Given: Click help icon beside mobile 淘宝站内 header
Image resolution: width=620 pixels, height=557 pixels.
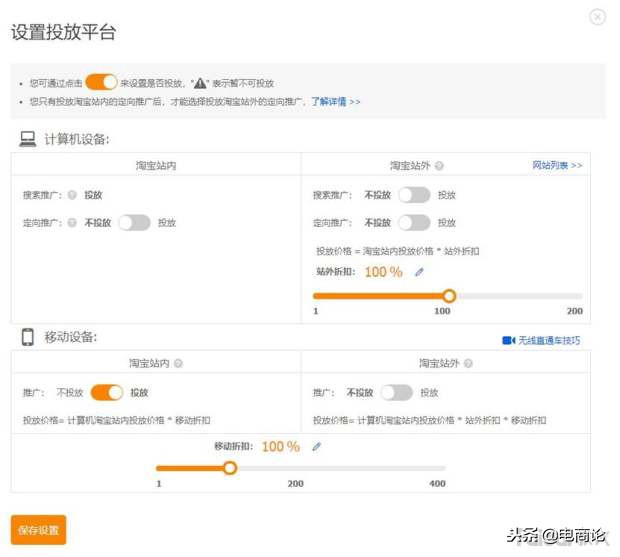Looking at the screenshot, I should [178, 363].
